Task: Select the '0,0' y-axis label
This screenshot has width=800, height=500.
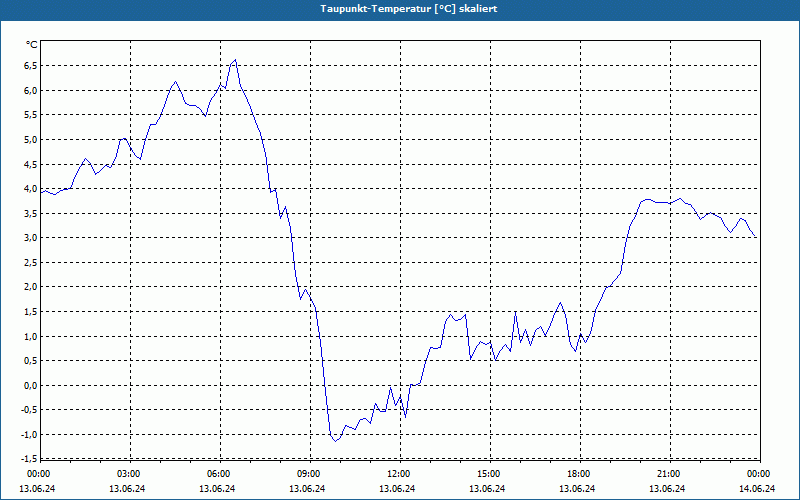Action: pos(31,385)
